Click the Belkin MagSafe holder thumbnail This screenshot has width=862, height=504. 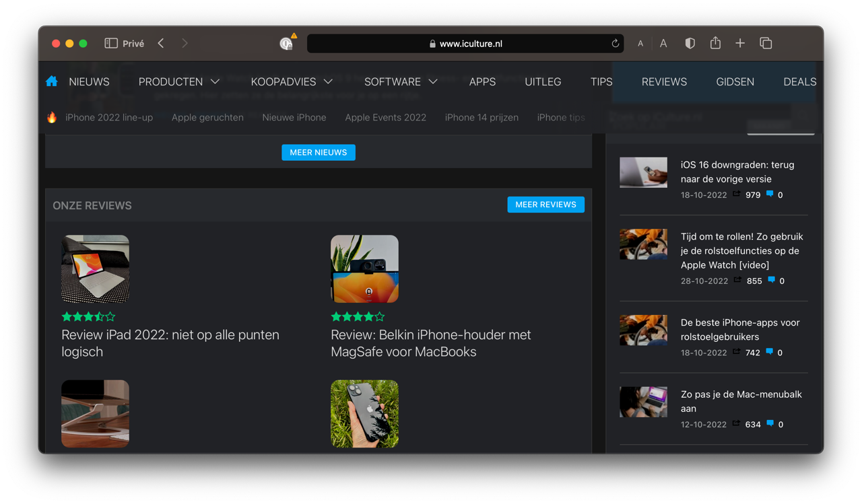(x=364, y=268)
